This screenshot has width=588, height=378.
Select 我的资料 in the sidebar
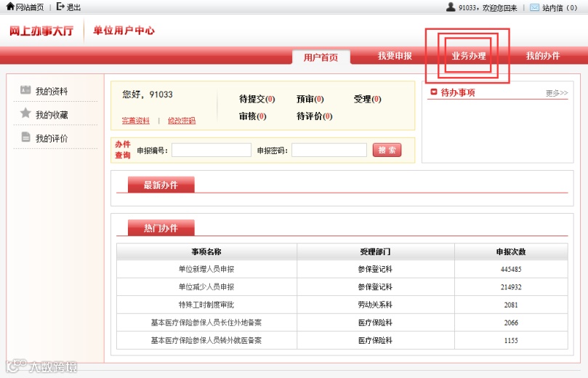click(x=52, y=91)
